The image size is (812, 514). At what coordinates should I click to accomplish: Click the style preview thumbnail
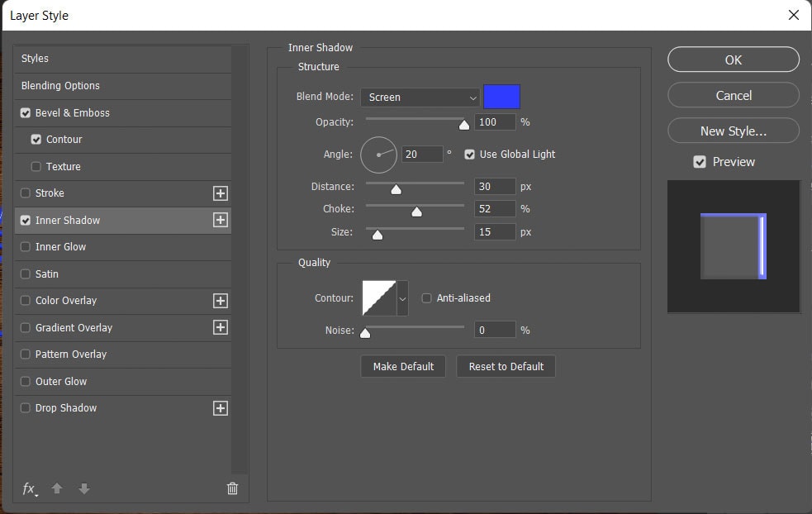[x=734, y=246]
